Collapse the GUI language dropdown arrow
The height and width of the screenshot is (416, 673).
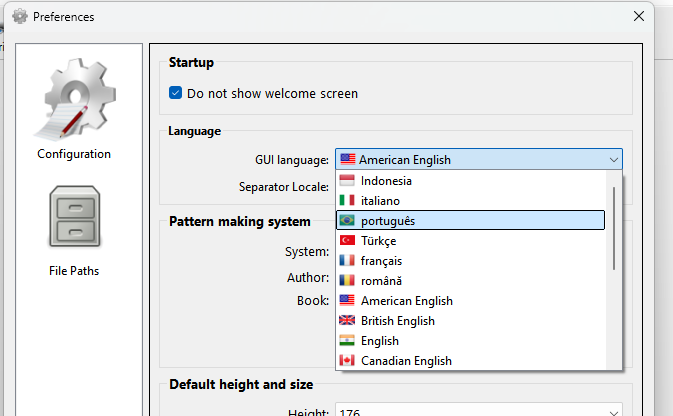(x=612, y=160)
